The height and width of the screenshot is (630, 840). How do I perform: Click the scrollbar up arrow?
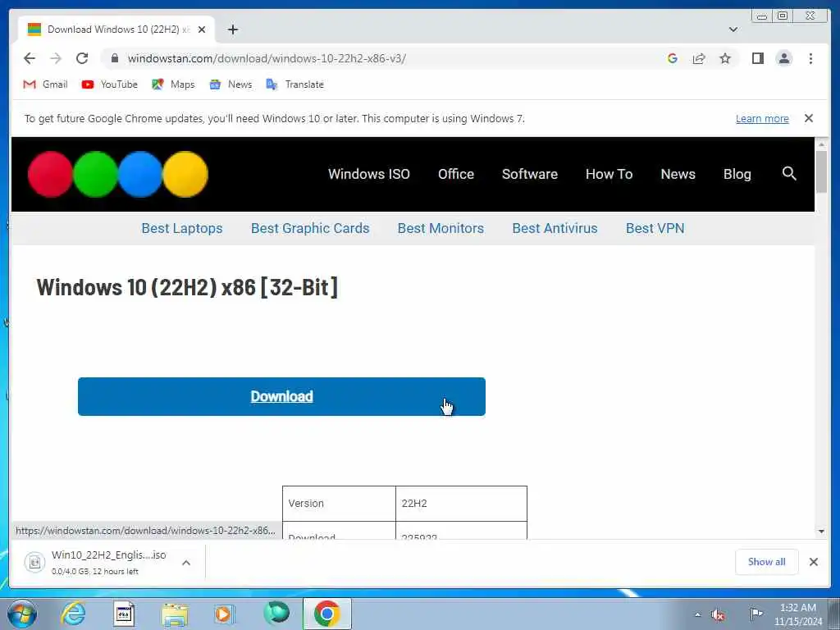821,144
